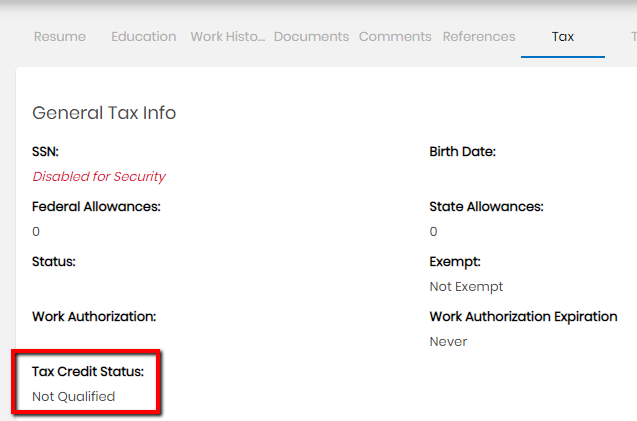The width and height of the screenshot is (637, 421).
Task: Click the State Allowances label
Action: (x=486, y=206)
